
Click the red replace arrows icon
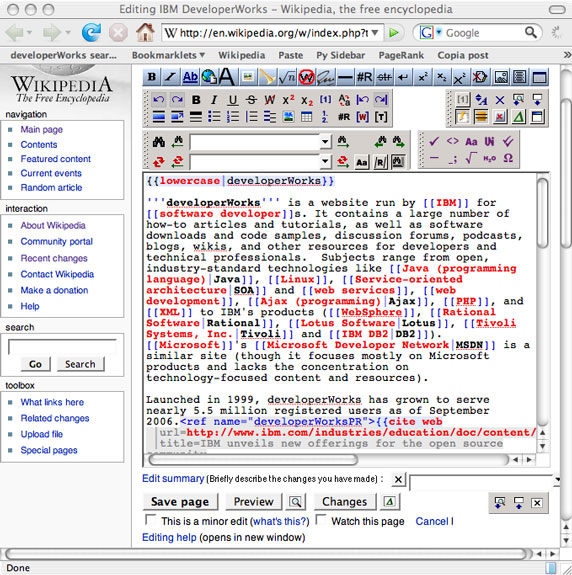(159, 161)
